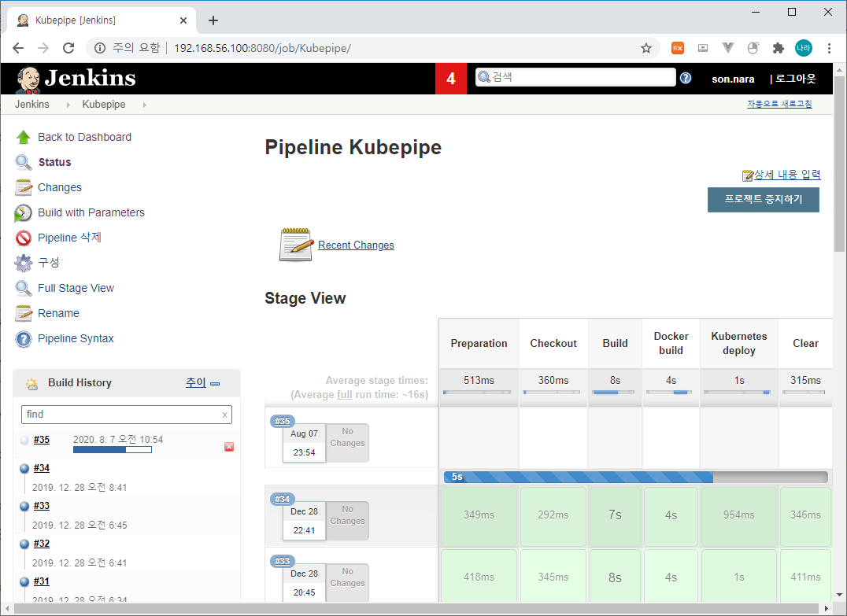Click the Build History weather sun icon

pos(31,383)
